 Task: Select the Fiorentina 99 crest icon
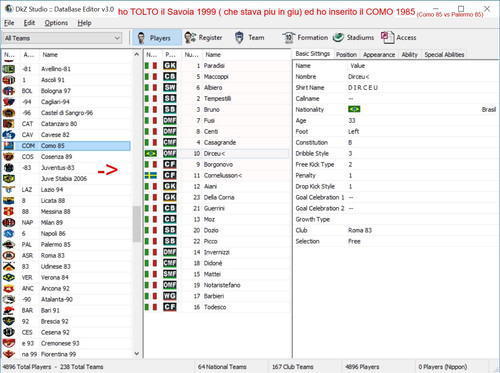[9, 354]
